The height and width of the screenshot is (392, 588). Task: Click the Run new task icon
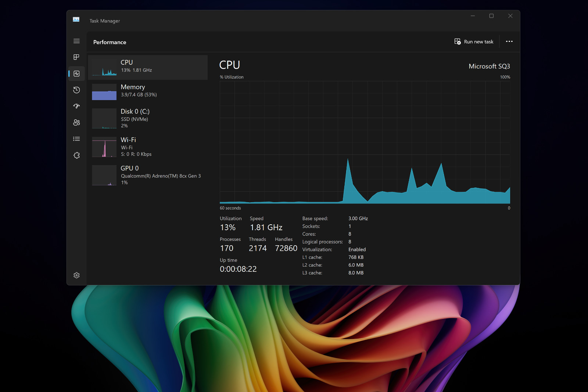coord(458,42)
